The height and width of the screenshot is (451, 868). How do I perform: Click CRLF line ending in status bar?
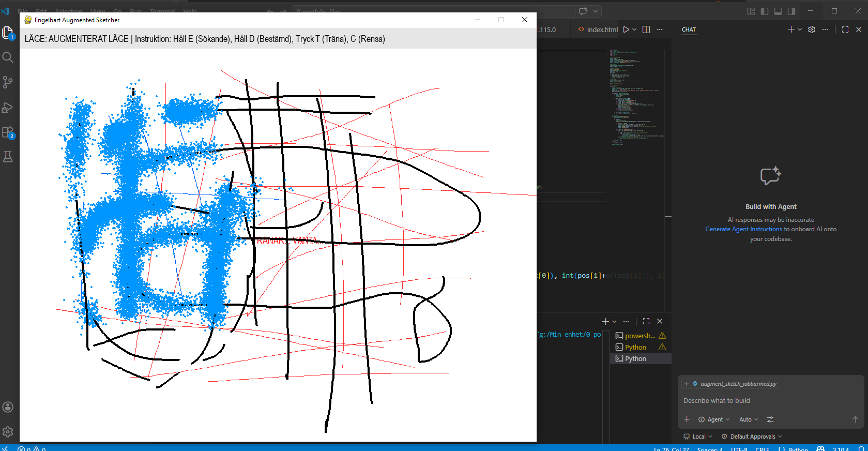[762, 448]
